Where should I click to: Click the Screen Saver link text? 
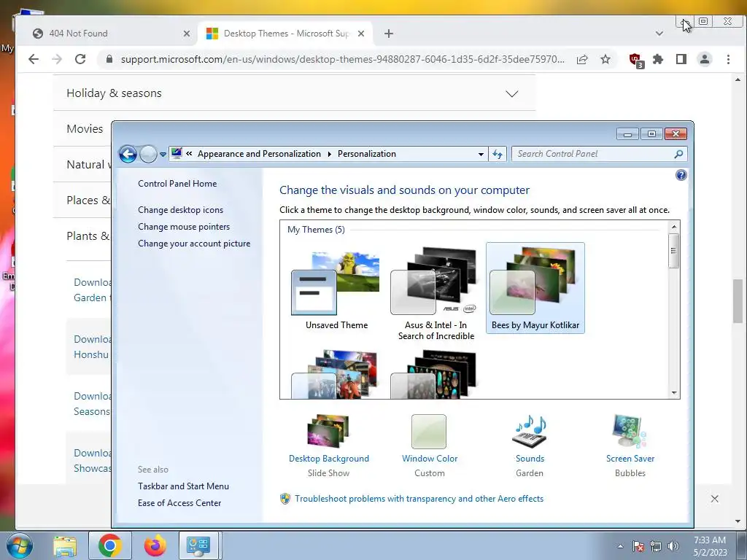point(630,459)
